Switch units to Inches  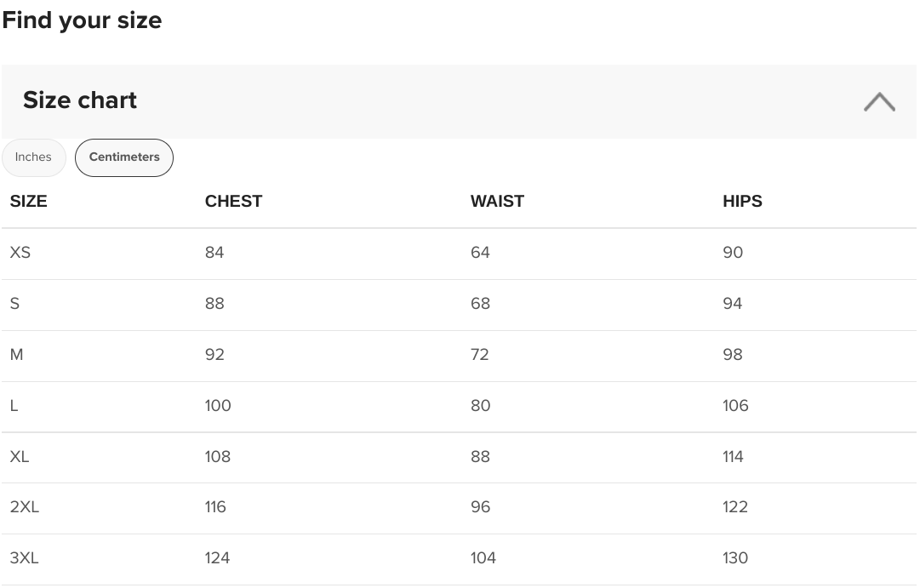tap(33, 157)
